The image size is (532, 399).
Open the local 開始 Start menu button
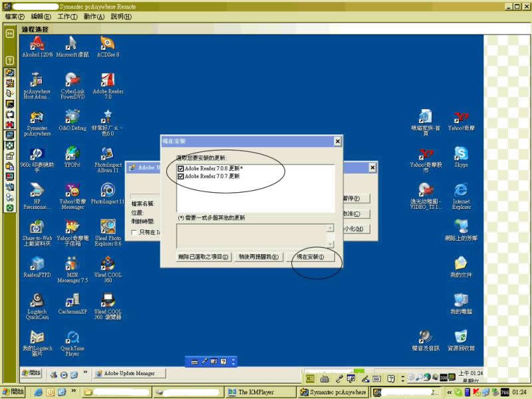[13, 392]
